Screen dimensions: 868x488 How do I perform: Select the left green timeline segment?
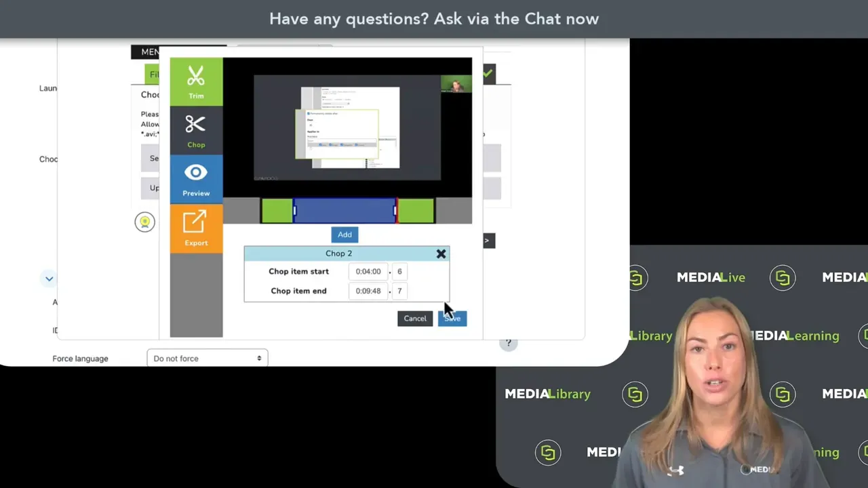click(277, 211)
